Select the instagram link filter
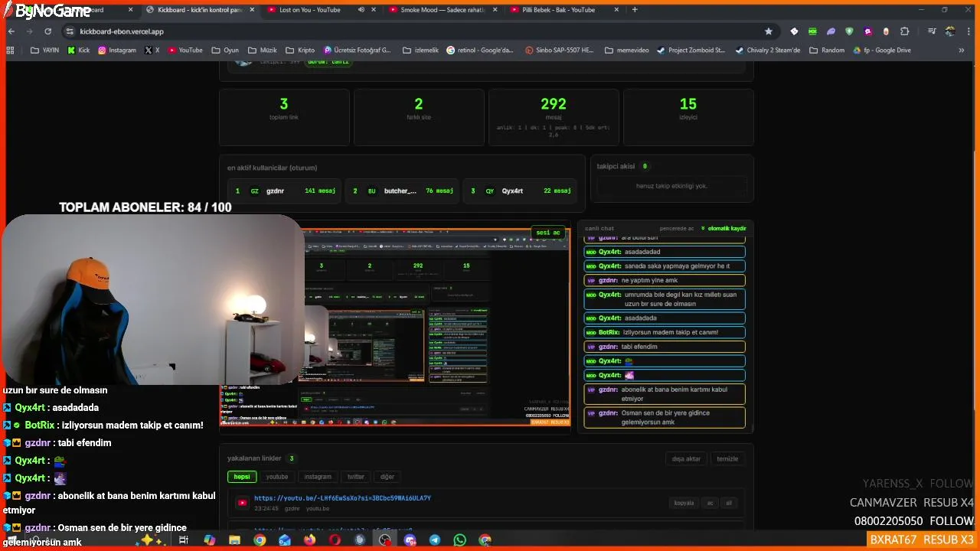 pos(318,477)
